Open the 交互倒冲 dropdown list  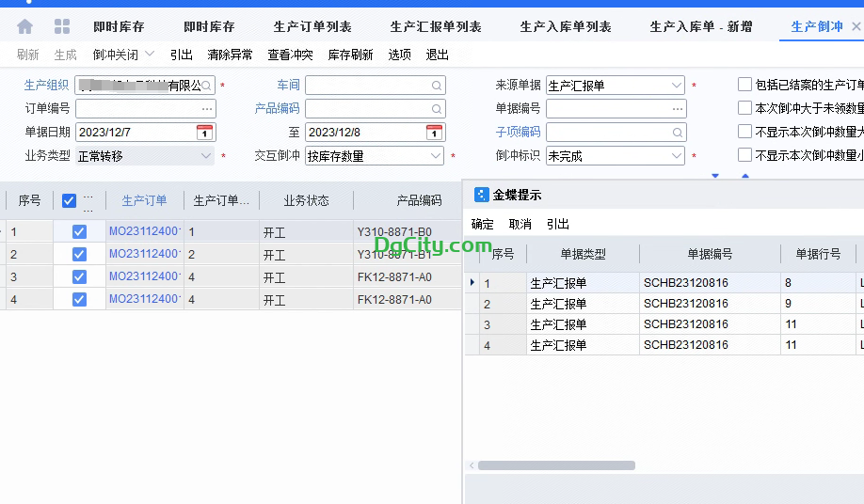coord(436,156)
